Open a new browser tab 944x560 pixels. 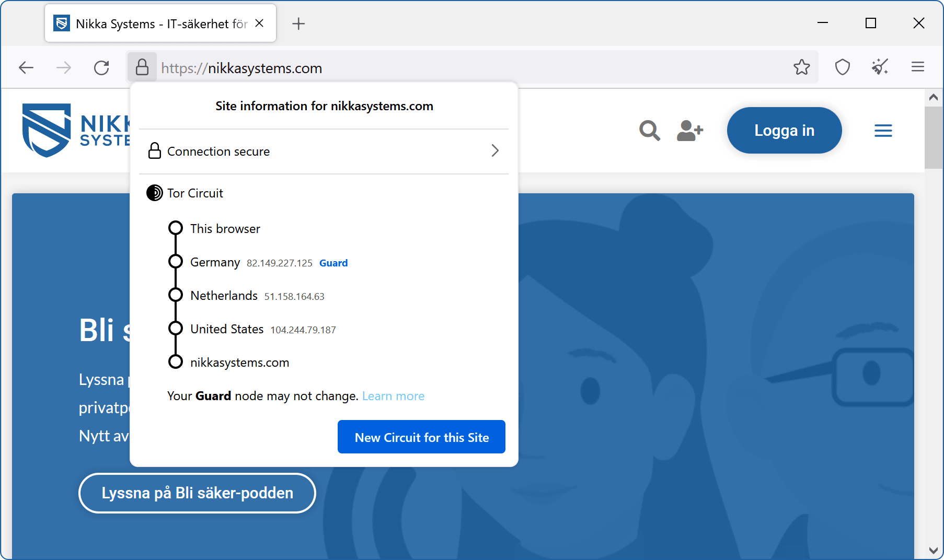click(x=298, y=24)
